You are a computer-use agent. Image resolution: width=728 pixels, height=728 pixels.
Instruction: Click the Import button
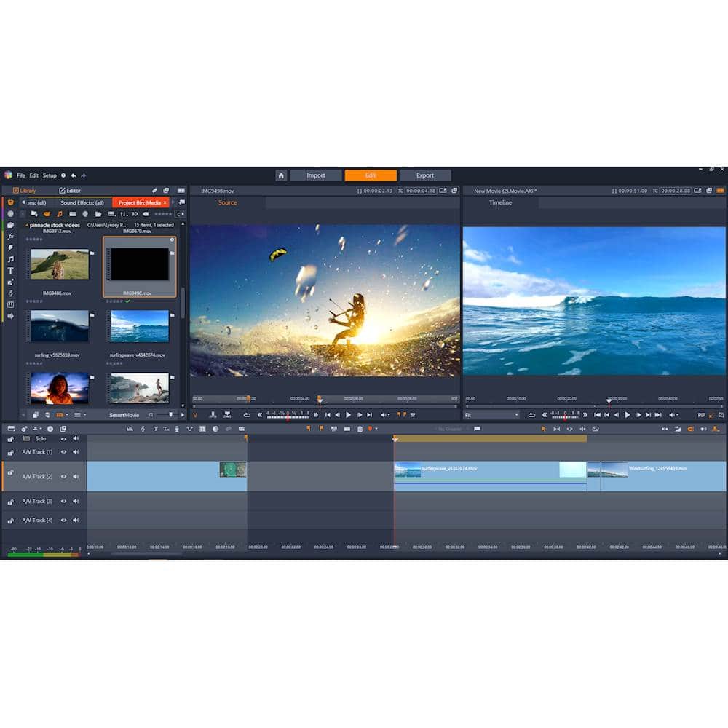(316, 175)
